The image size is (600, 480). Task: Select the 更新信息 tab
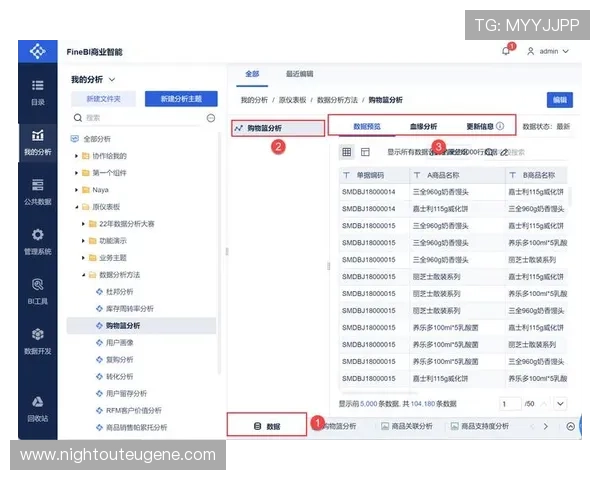point(480,126)
